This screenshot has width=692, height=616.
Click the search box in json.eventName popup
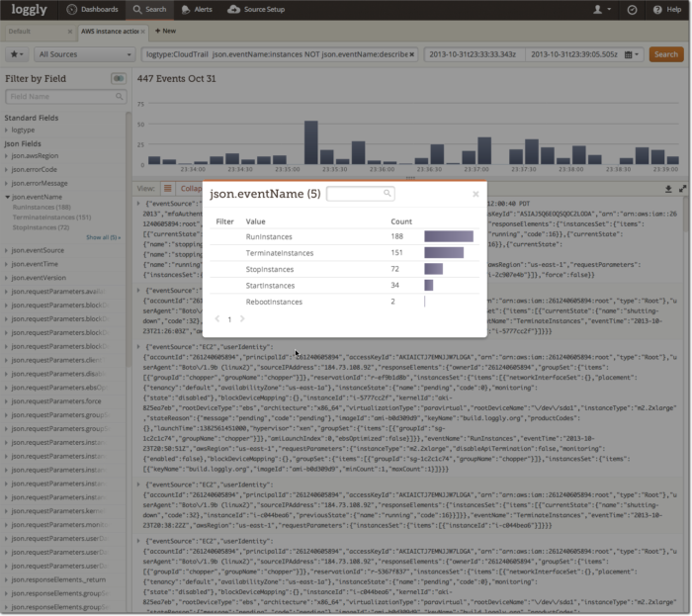point(360,195)
